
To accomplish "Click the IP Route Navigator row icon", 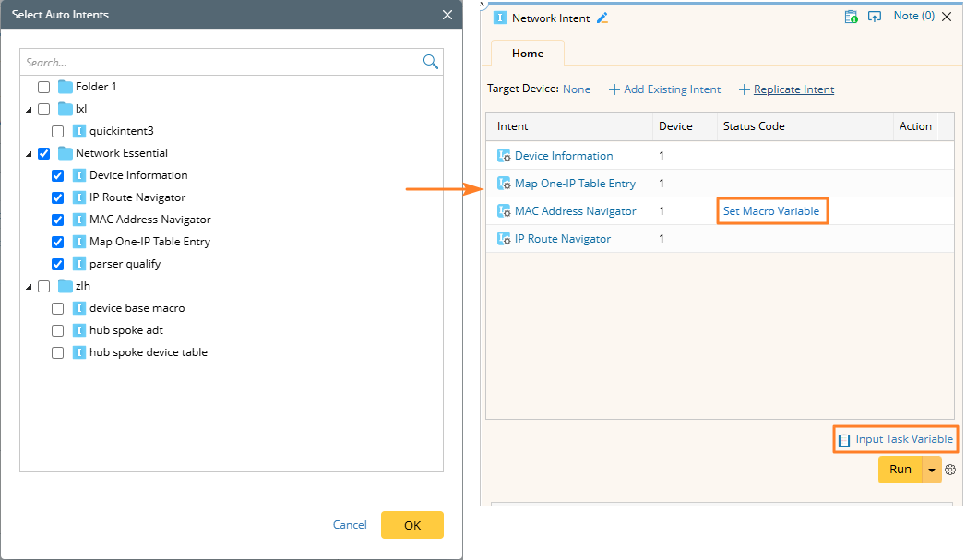I will click(x=504, y=239).
